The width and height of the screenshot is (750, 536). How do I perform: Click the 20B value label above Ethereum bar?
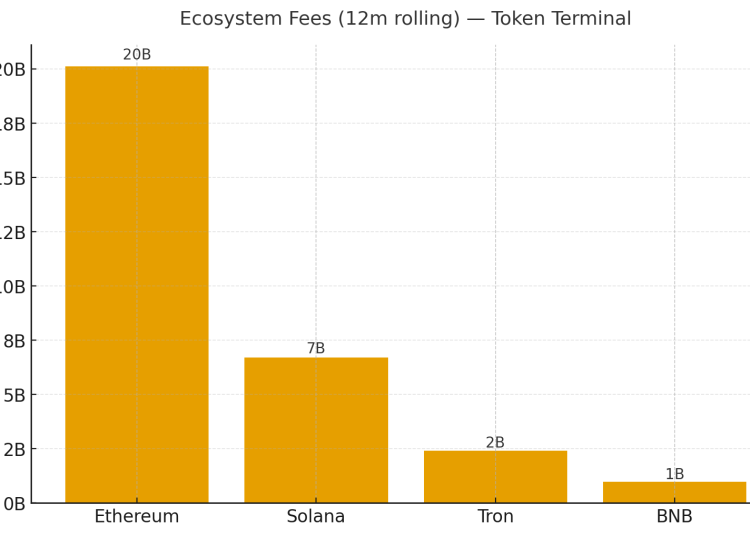[x=137, y=55]
